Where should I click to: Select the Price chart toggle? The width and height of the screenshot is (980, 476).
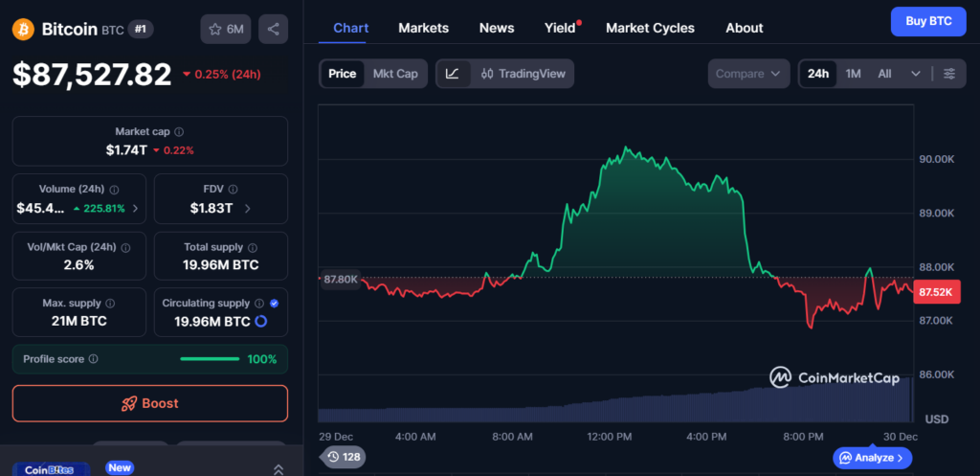point(342,74)
